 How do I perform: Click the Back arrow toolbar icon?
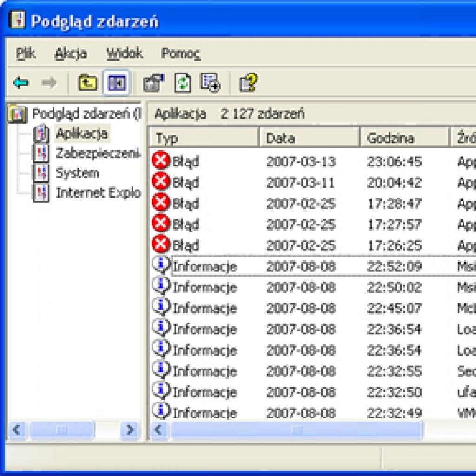pyautogui.click(x=21, y=83)
